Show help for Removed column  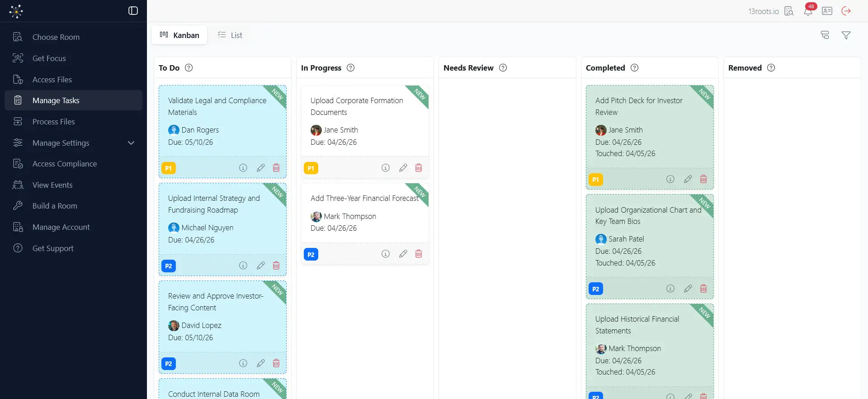coord(771,68)
